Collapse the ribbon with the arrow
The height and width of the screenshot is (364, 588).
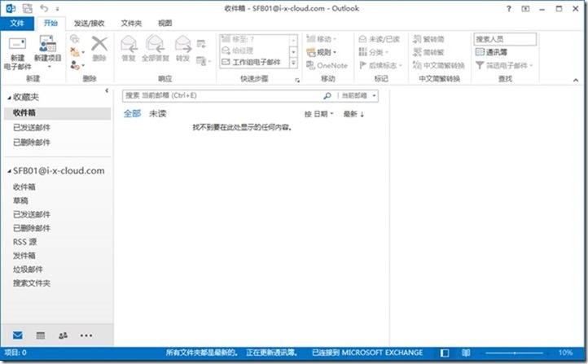pyautogui.click(x=576, y=80)
